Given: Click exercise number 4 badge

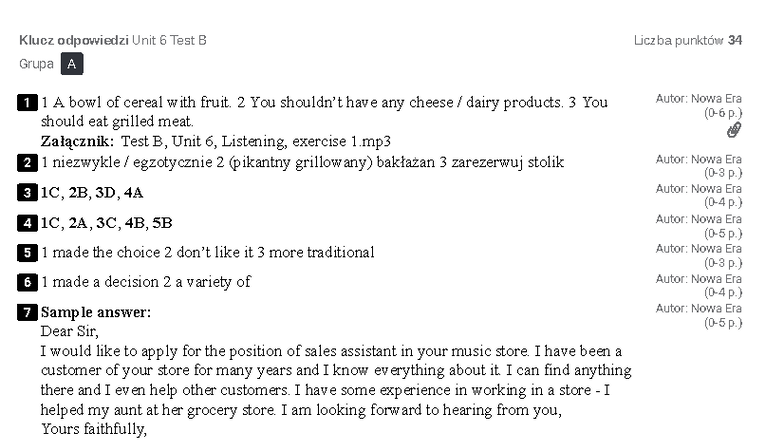Looking at the screenshot, I should (x=27, y=223).
